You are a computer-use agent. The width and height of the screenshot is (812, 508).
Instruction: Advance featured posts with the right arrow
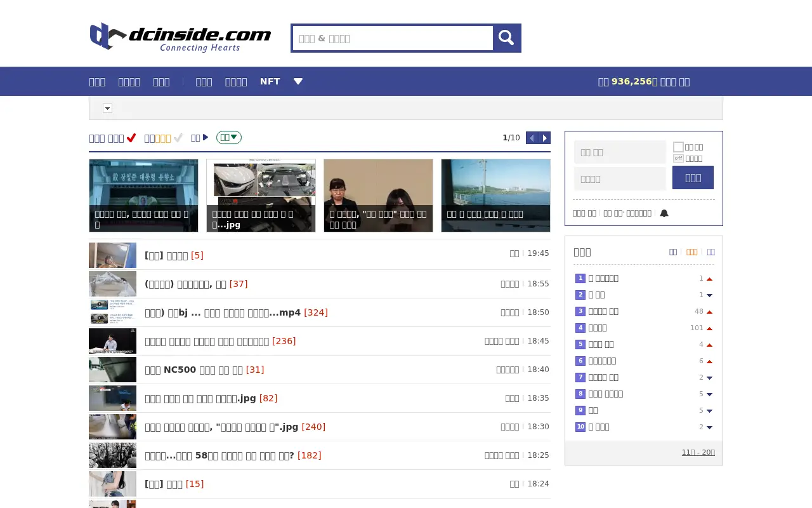544,138
